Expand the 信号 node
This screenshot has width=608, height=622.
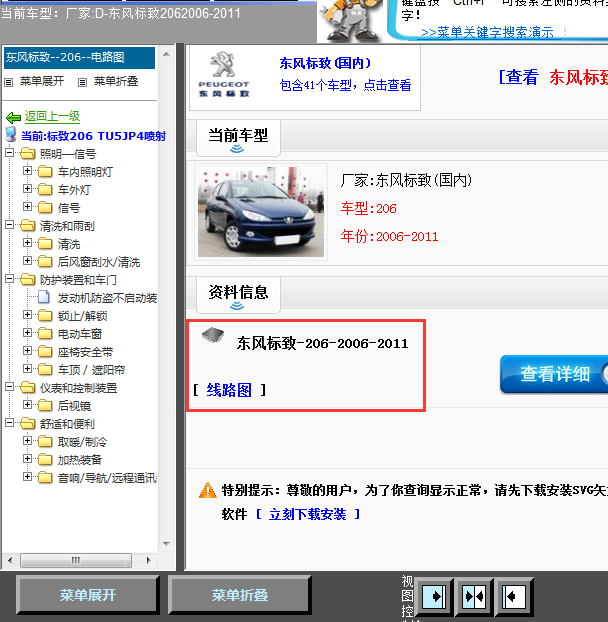coord(27,207)
